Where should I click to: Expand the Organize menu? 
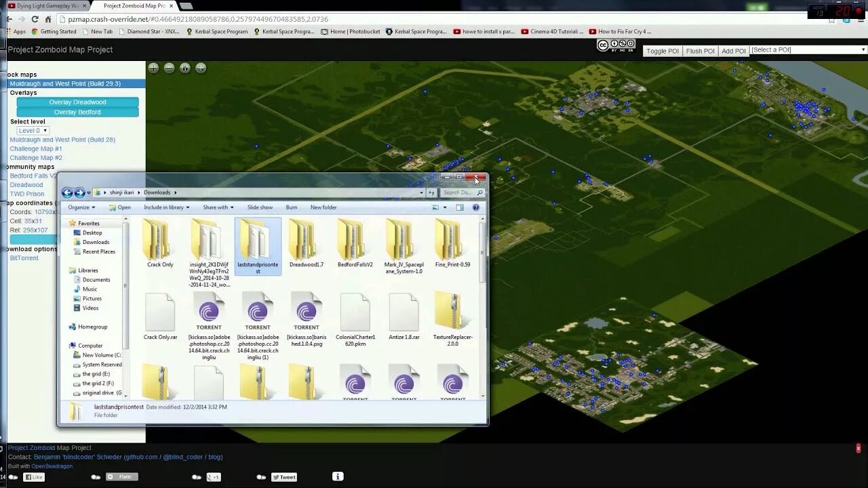(x=81, y=207)
